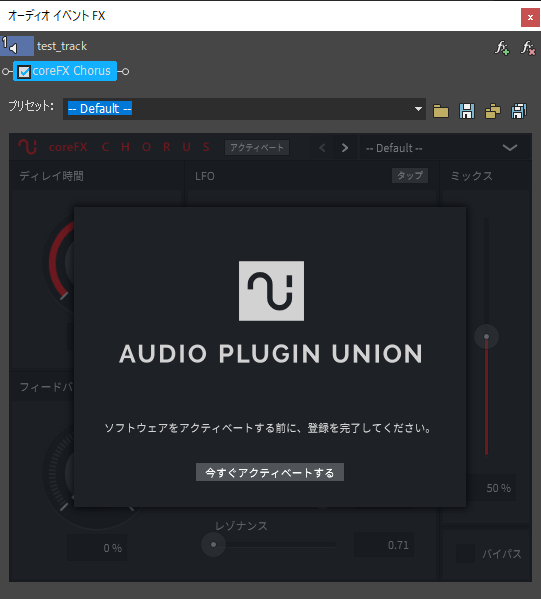The width and height of the screenshot is (541, 599).
Task: Click the feedback knob dial
Action: [59, 473]
